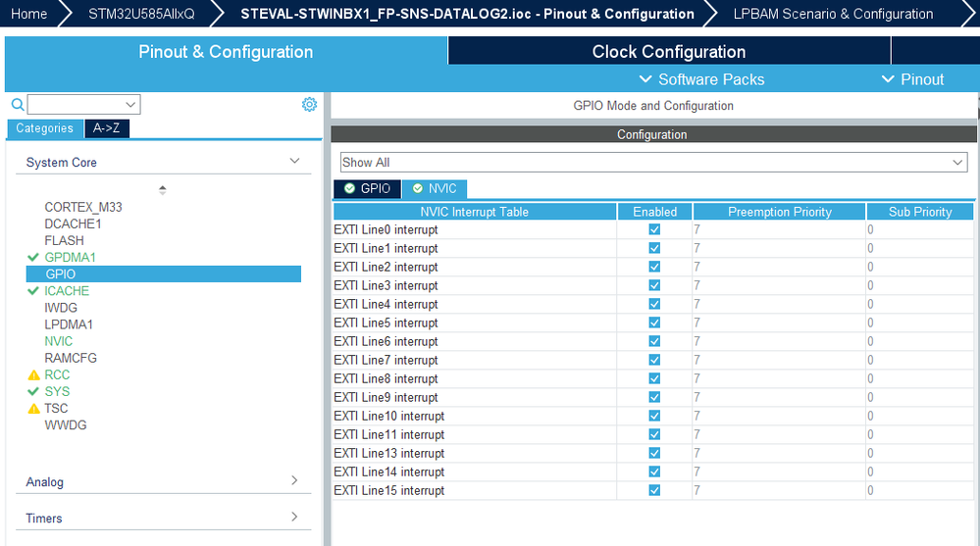This screenshot has width=980, height=546.
Task: Click the ICACHE green check icon
Action: [x=33, y=291]
